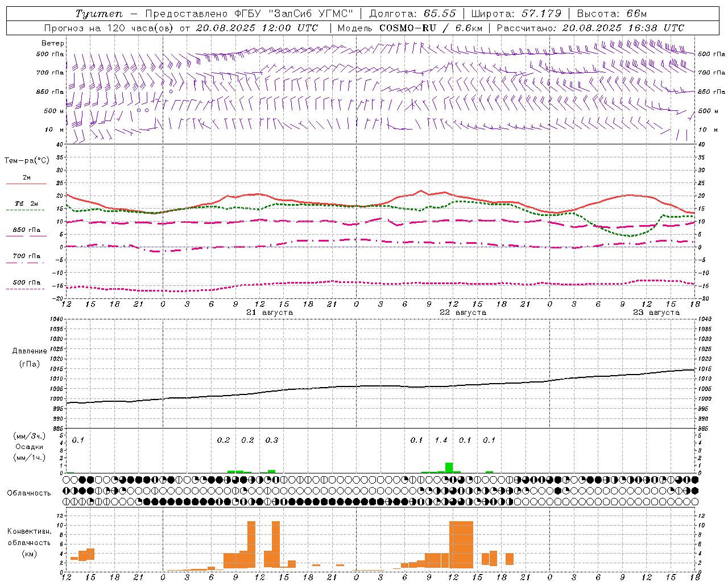Click the "Ветер" wind panel label
The width and height of the screenshot is (728, 582).
(53, 43)
